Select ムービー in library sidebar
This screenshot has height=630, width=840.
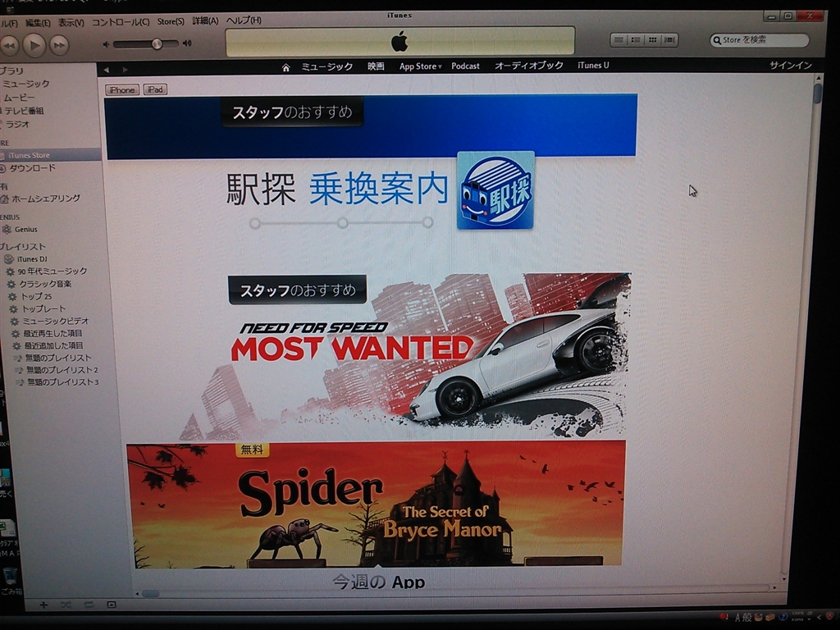pos(20,98)
